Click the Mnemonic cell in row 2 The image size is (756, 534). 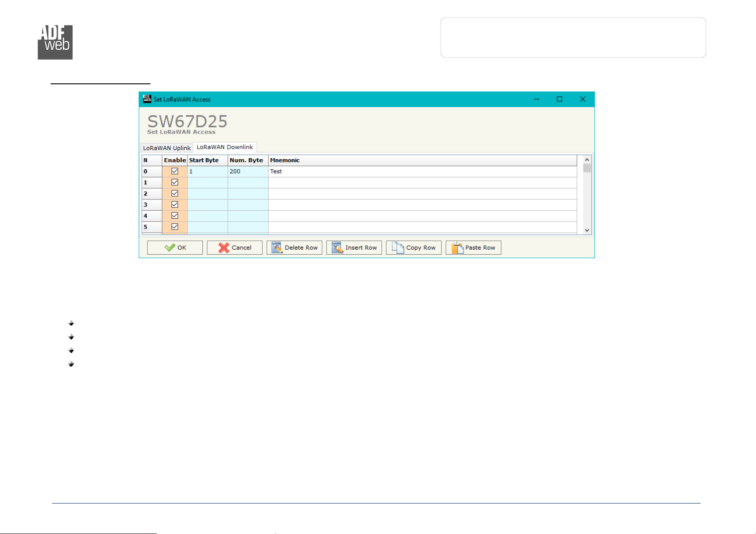tap(423, 194)
